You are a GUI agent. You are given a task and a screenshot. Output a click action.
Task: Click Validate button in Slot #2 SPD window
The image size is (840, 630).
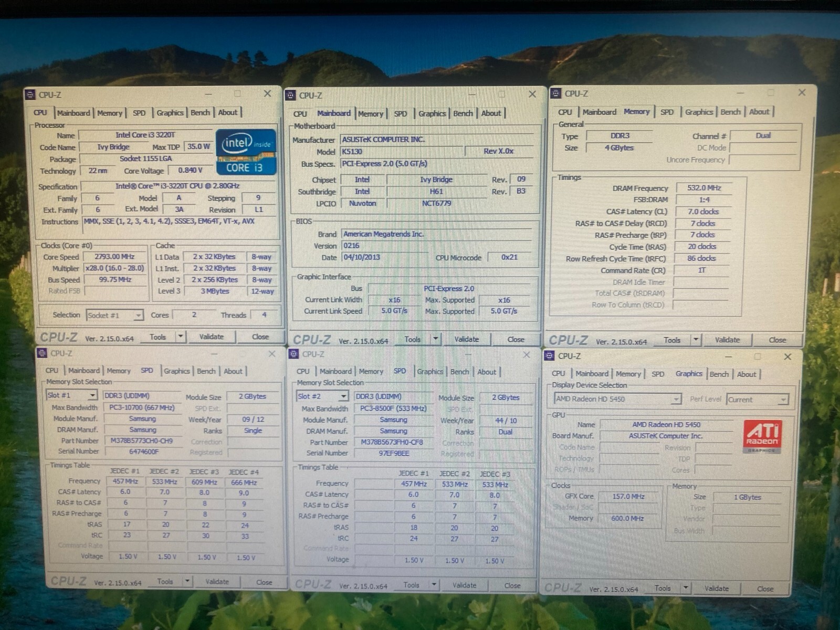(x=465, y=585)
